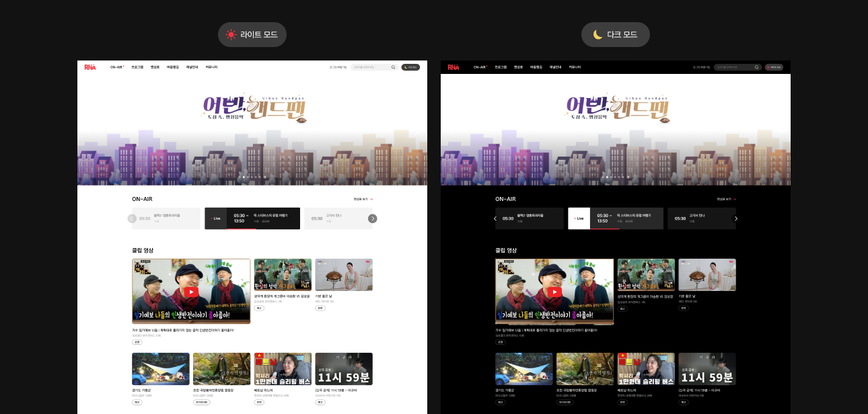Toggle light mode switch in dark header
This screenshot has height=414, width=868.
[x=774, y=67]
